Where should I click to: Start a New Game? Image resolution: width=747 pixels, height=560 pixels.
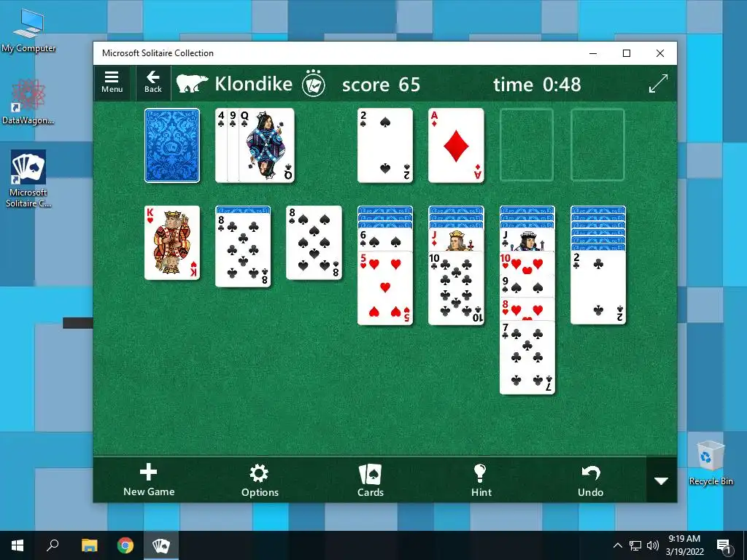point(149,480)
